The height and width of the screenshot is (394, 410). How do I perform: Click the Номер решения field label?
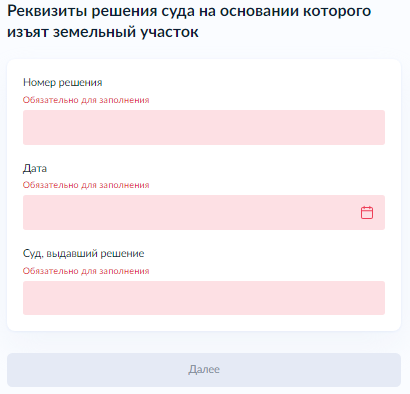(63, 82)
